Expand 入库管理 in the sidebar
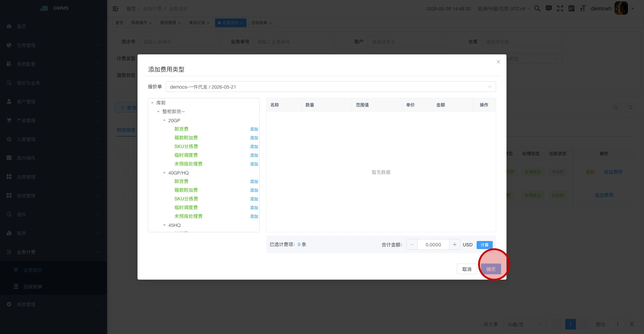The height and width of the screenshot is (334, 644). point(54,139)
